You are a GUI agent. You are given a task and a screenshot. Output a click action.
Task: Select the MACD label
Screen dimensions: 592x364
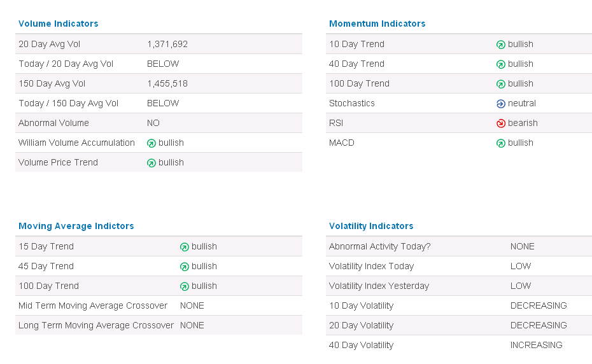[x=342, y=143]
